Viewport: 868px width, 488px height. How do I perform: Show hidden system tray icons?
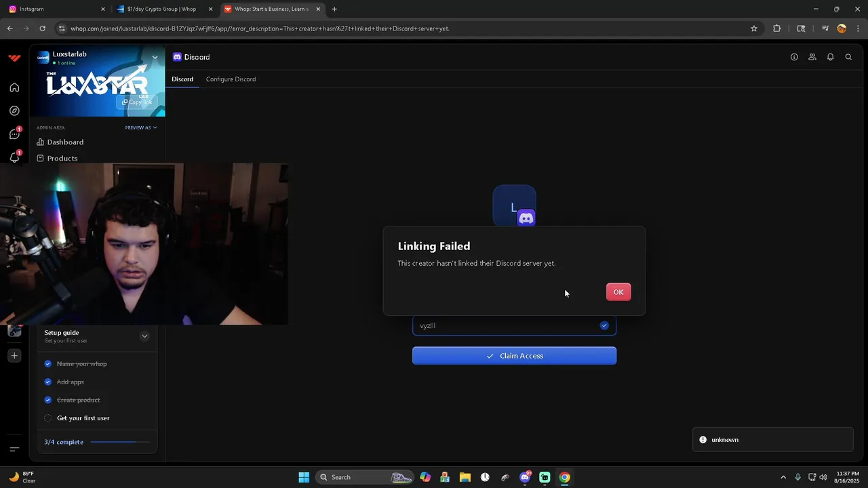(783, 477)
